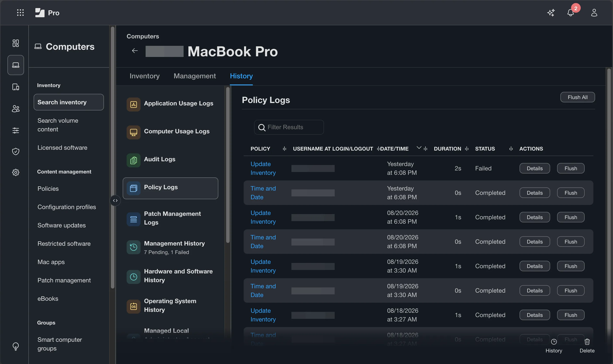
Task: Open the user account icon
Action: click(594, 12)
